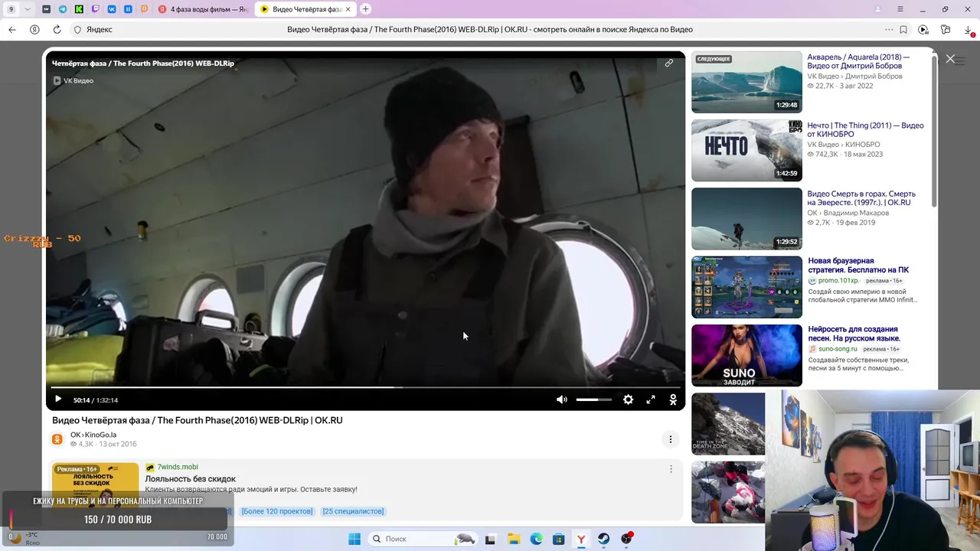Open Windows Start menu
Screen dimensions: 980x551
(x=354, y=539)
